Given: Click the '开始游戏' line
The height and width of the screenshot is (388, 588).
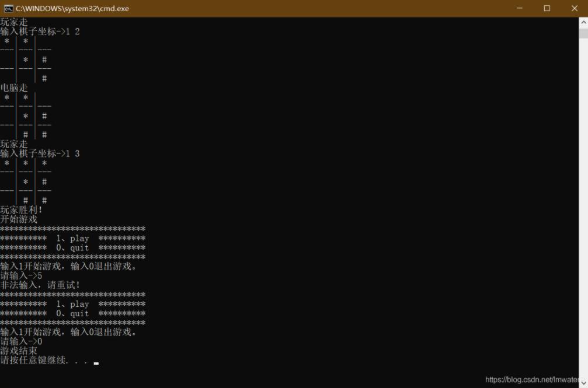Looking at the screenshot, I should click(x=19, y=219).
